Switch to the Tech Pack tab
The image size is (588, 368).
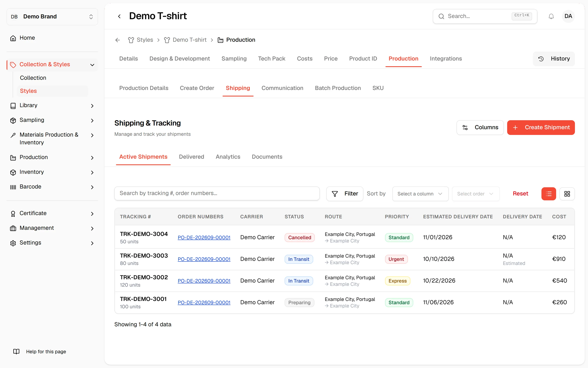click(271, 59)
